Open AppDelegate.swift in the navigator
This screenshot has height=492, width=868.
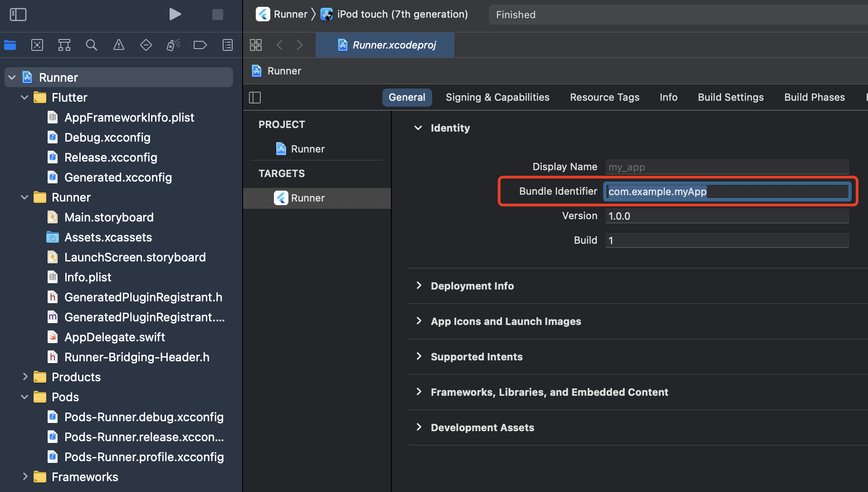pyautogui.click(x=115, y=337)
